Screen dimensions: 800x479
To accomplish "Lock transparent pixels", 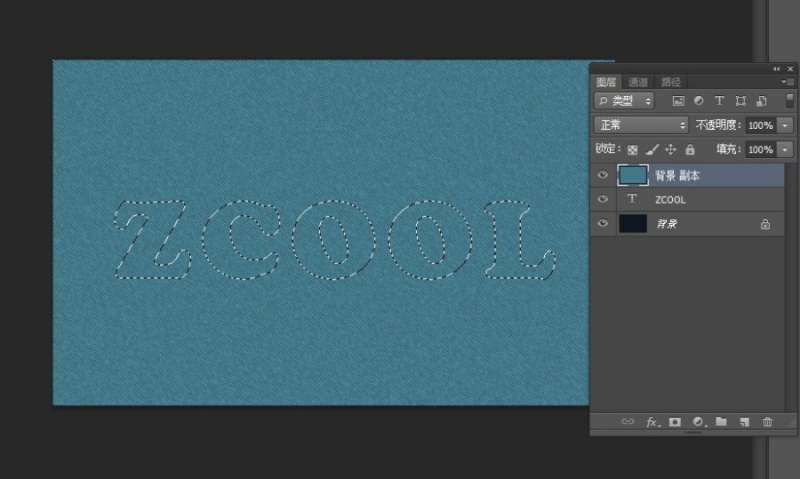I will pos(632,149).
